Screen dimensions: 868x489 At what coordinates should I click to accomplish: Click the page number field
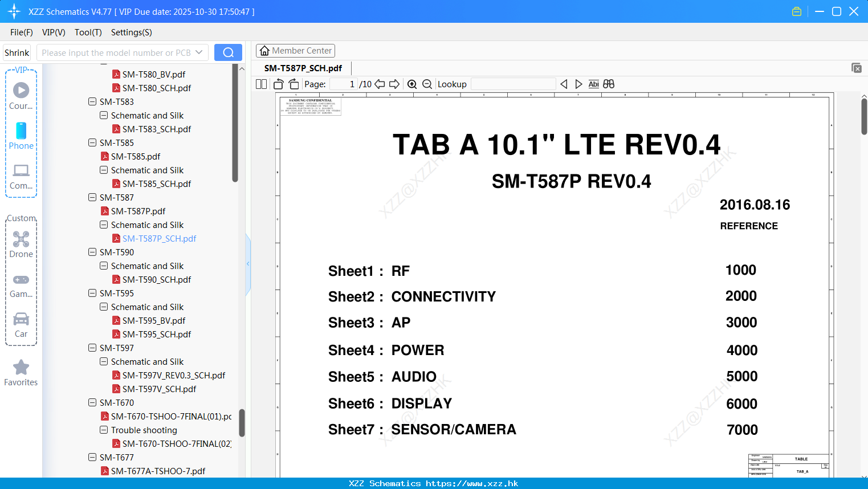pyautogui.click(x=343, y=84)
